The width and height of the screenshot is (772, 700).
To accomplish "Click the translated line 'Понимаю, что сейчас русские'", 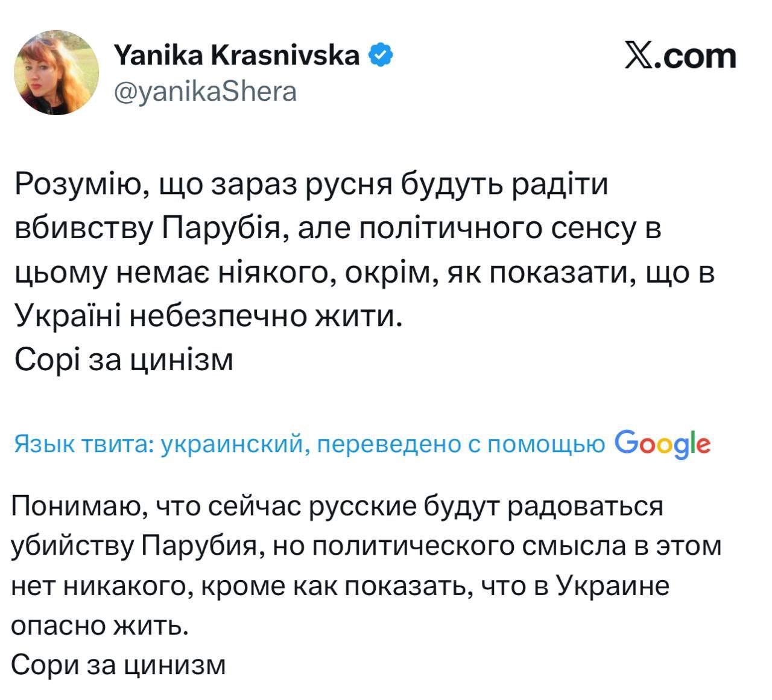I will [x=337, y=506].
